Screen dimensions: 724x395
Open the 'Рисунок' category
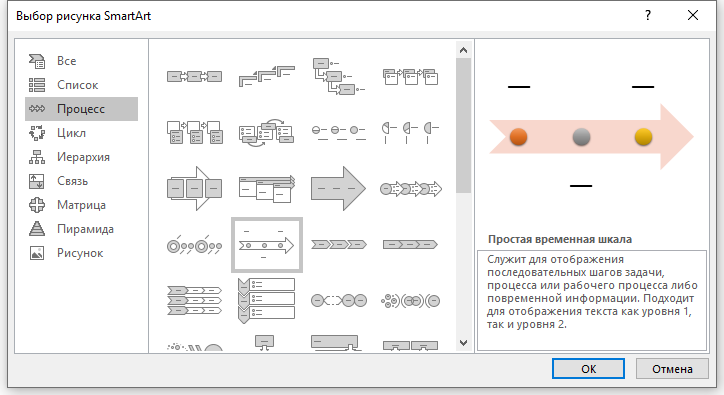click(x=81, y=253)
